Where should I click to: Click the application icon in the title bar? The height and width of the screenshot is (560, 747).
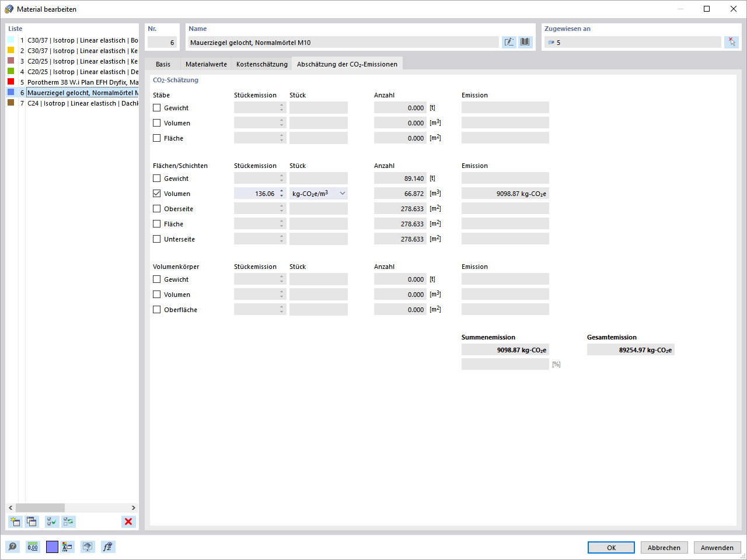(x=9, y=9)
